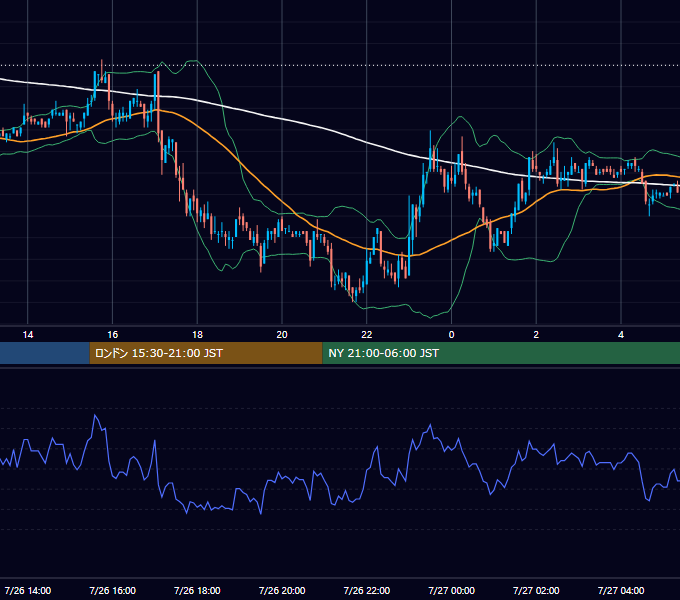The image size is (680, 600).
Task: Click the 7/26 16:00 date label
Action: point(112,590)
